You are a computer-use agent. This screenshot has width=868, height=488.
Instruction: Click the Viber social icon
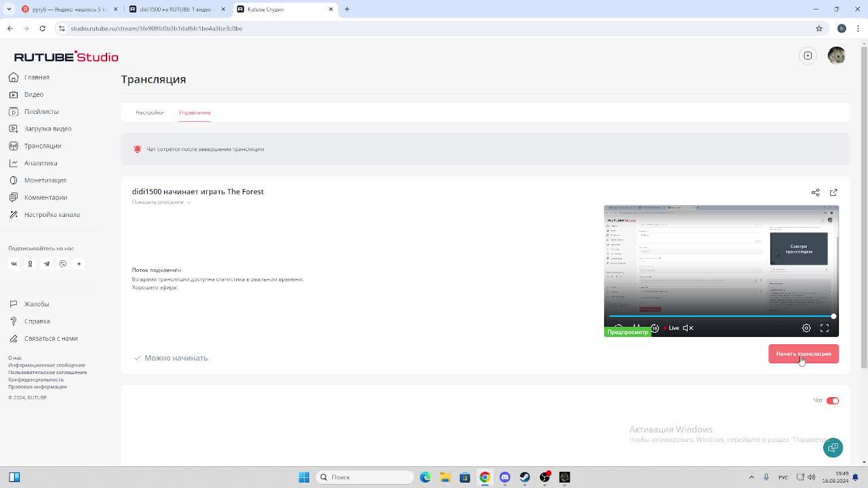[x=63, y=264]
